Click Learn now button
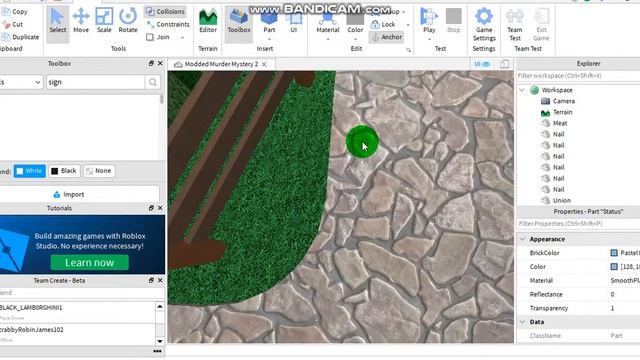This screenshot has height=360, width=640. point(89,262)
